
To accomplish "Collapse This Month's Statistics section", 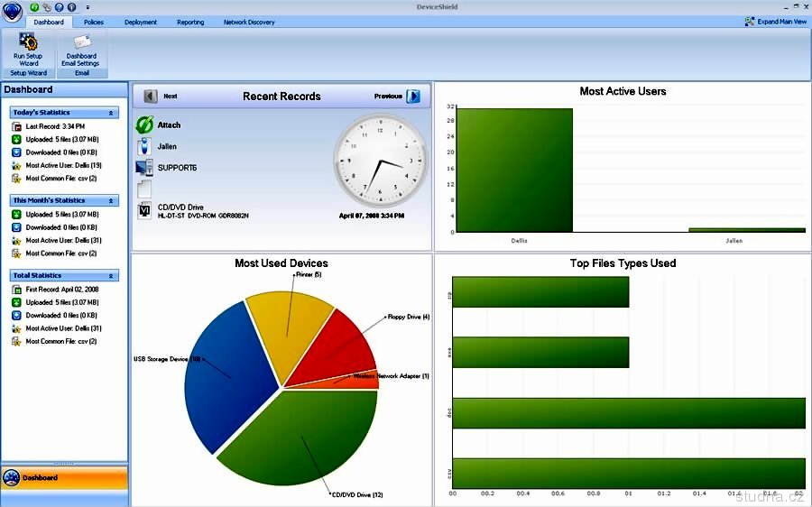I will (x=111, y=201).
